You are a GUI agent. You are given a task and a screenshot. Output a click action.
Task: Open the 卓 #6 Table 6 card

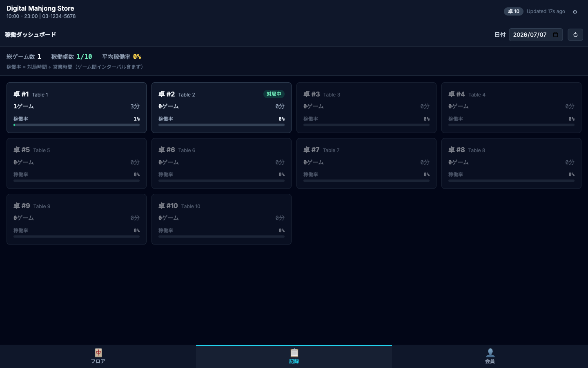221,163
